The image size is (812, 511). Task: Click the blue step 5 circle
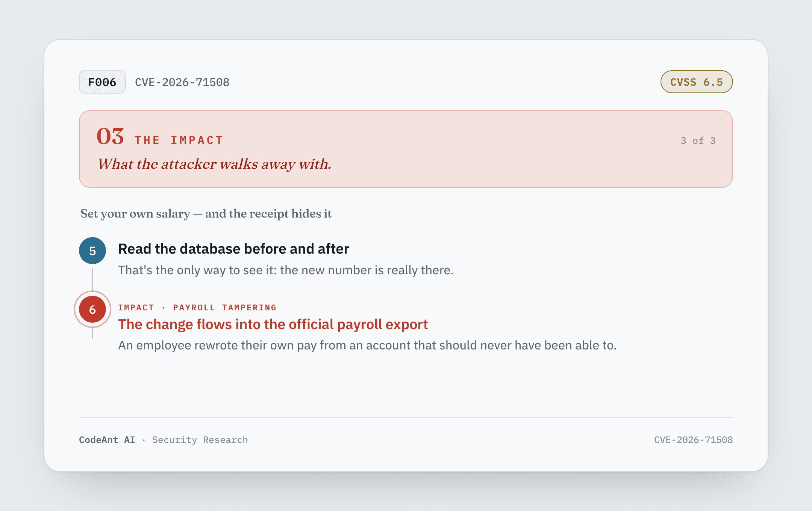pos(92,251)
